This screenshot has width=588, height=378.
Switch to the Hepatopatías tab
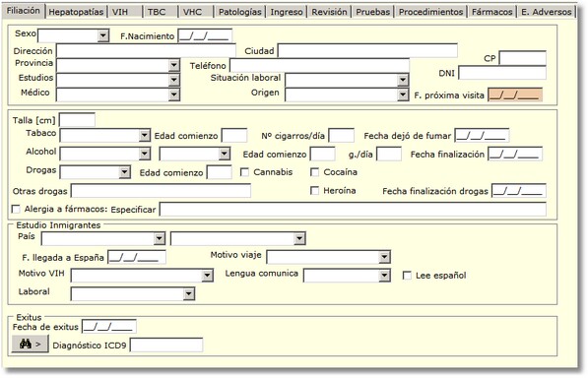76,12
